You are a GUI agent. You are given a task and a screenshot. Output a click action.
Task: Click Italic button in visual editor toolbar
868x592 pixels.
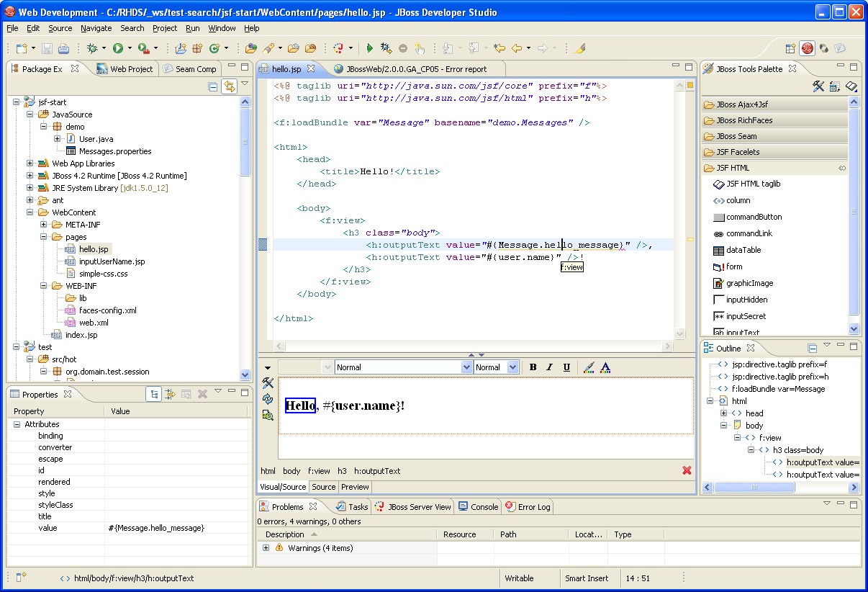[x=550, y=367]
